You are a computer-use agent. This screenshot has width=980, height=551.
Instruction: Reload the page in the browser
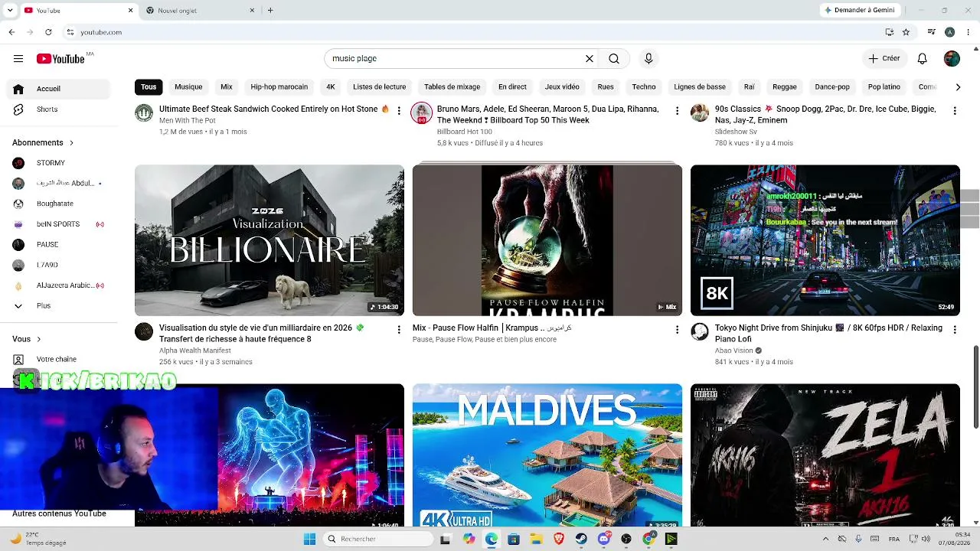(x=48, y=32)
